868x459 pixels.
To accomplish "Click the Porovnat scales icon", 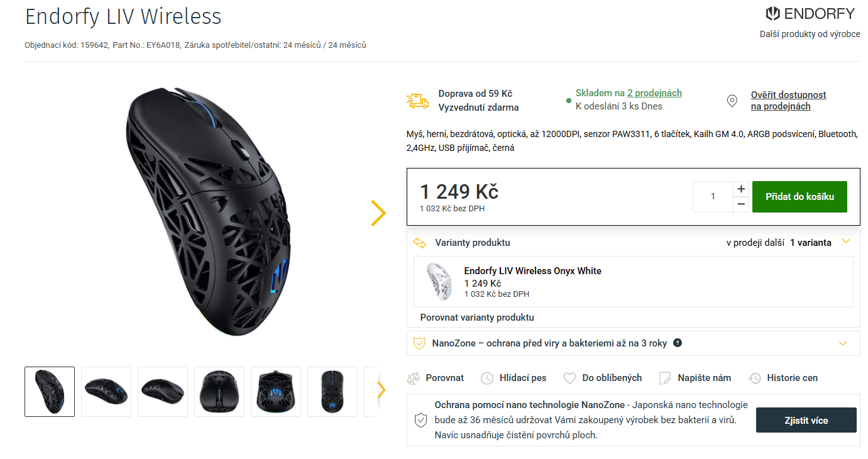I will (413, 378).
